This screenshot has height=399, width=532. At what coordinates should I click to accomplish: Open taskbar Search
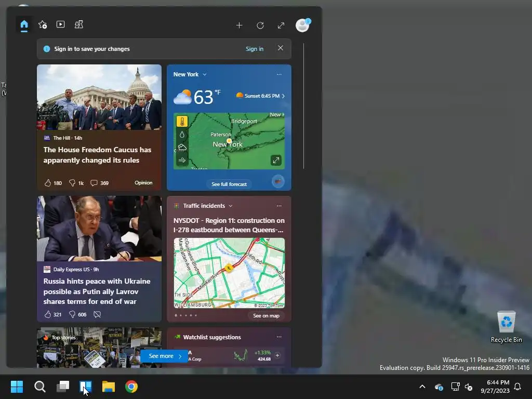click(39, 387)
